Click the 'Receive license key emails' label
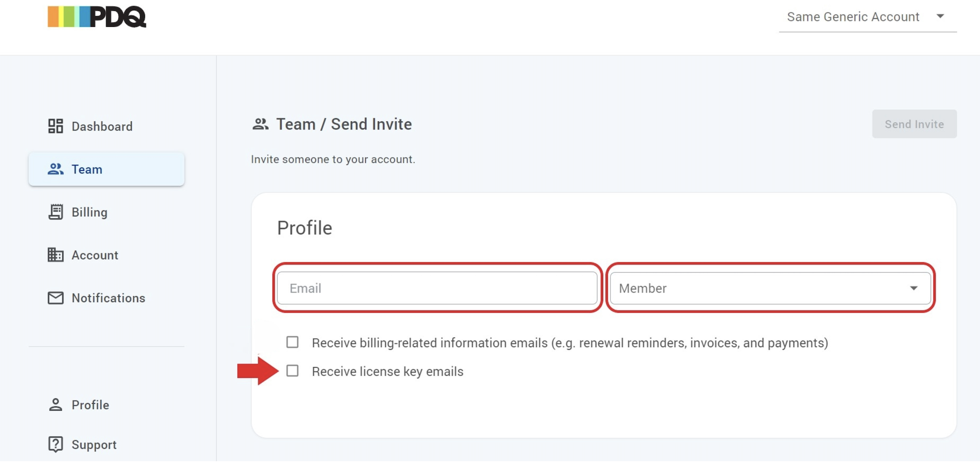The image size is (980, 463). click(388, 371)
